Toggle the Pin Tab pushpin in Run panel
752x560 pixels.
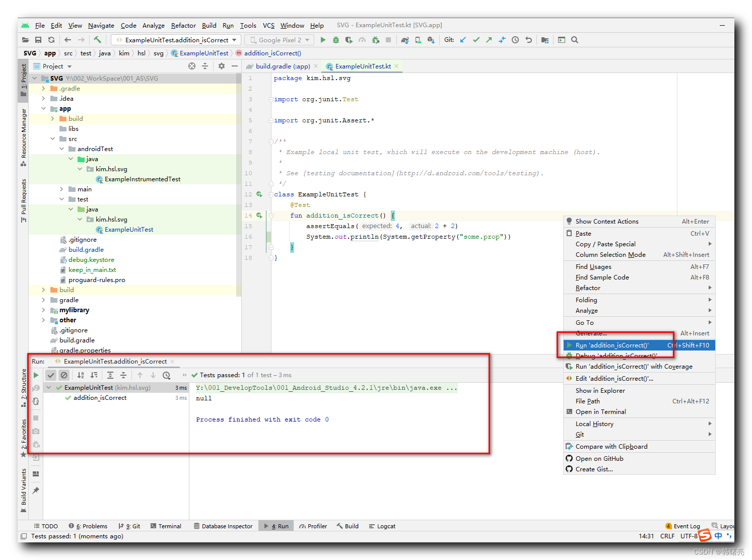coord(36,491)
